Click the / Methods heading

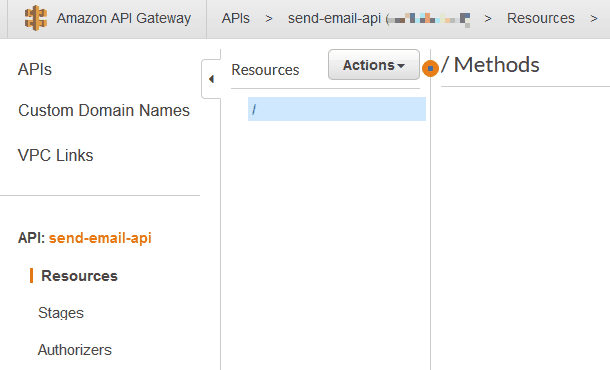(490, 65)
